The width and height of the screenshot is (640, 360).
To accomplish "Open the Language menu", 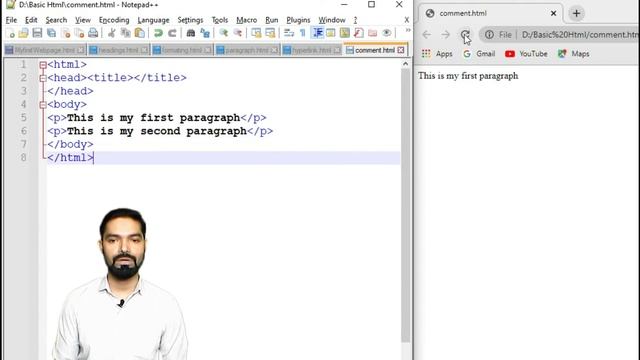I will tap(153, 20).
